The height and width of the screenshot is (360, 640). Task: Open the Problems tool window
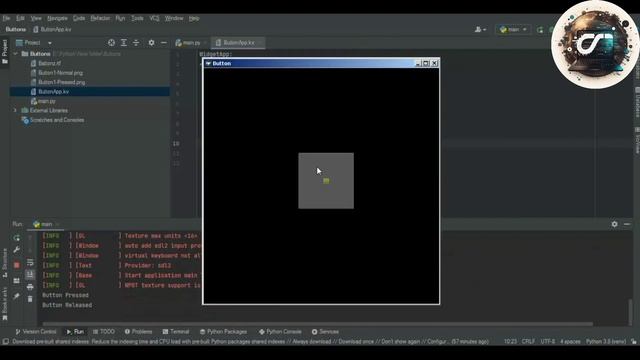[x=138, y=332]
